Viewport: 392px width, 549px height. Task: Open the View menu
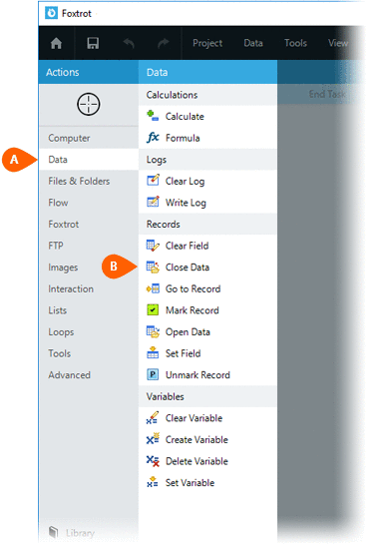pos(338,43)
